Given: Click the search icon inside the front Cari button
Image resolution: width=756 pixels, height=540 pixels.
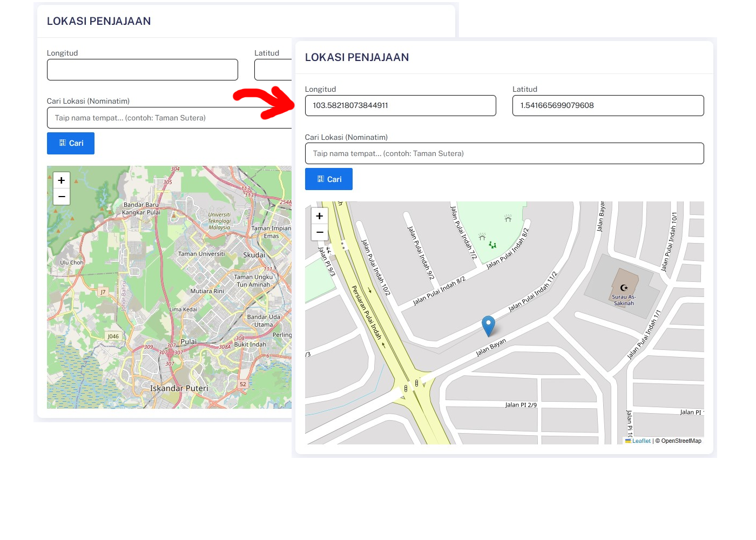Looking at the screenshot, I should (x=320, y=179).
